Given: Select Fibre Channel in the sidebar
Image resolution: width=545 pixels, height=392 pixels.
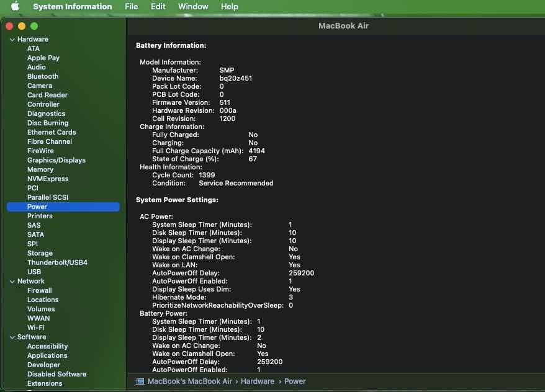Looking at the screenshot, I should (50, 141).
